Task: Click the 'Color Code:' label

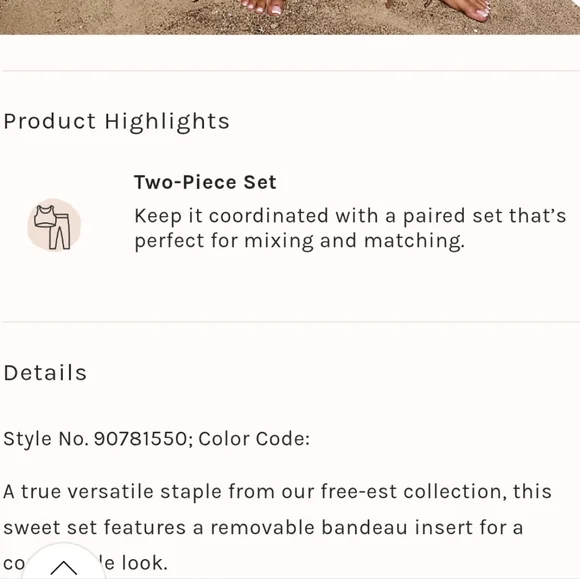Action: tap(254, 439)
